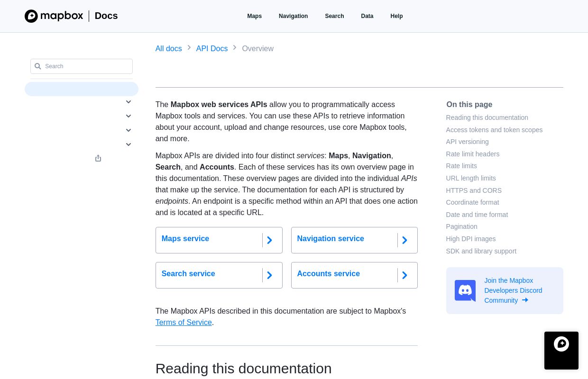Click the API Docs breadcrumb
The width and height of the screenshot is (588, 379).
[212, 48]
